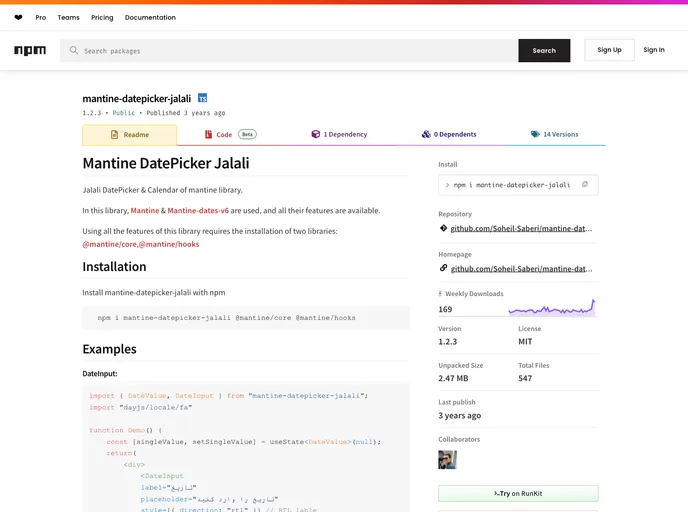Copy the install command icon
The image size is (688, 512).
(x=584, y=185)
